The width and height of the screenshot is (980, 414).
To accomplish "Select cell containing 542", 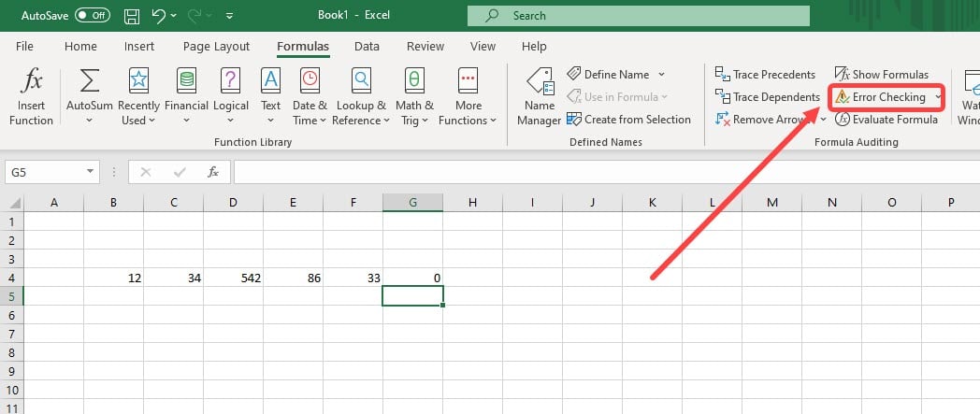I will [233, 278].
